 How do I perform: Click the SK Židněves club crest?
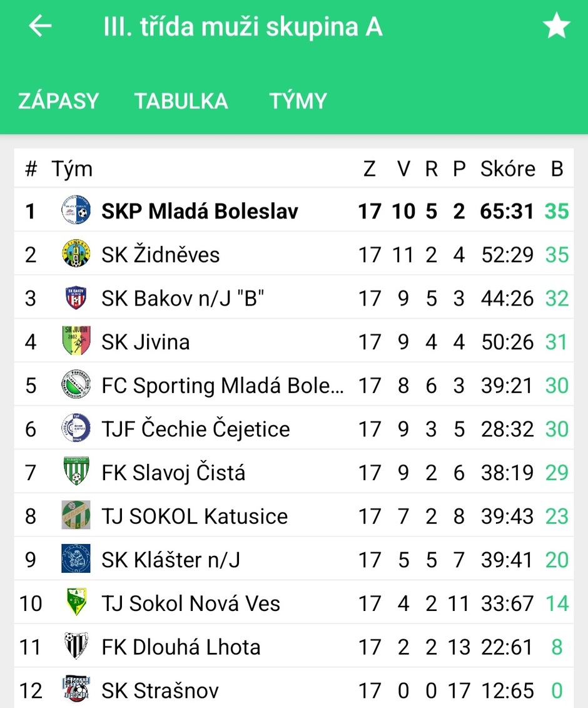[76, 254]
